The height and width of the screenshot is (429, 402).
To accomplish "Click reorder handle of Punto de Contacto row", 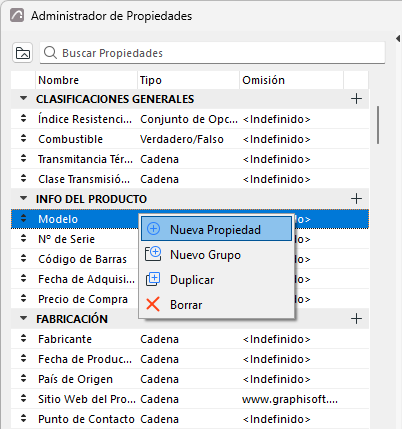I will tap(23, 419).
